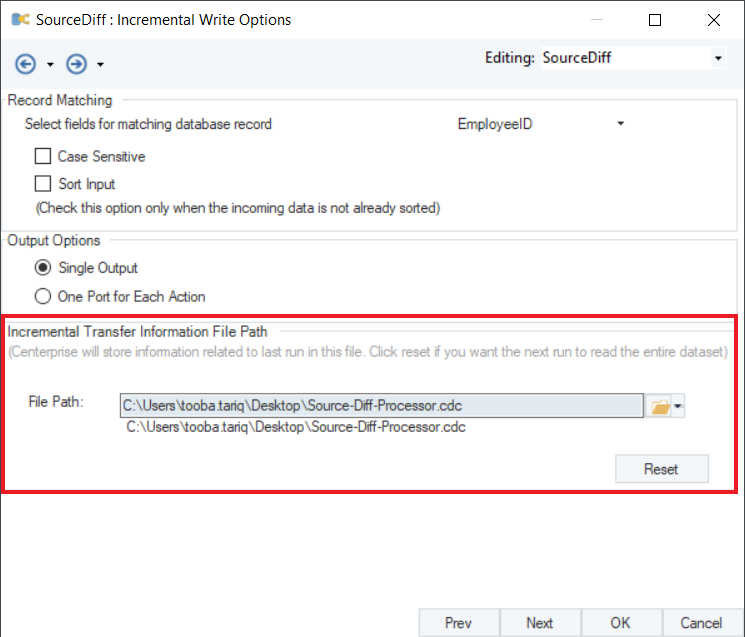Expand the back arrow history dropdown
Screen dimensions: 745x637
pos(50,65)
